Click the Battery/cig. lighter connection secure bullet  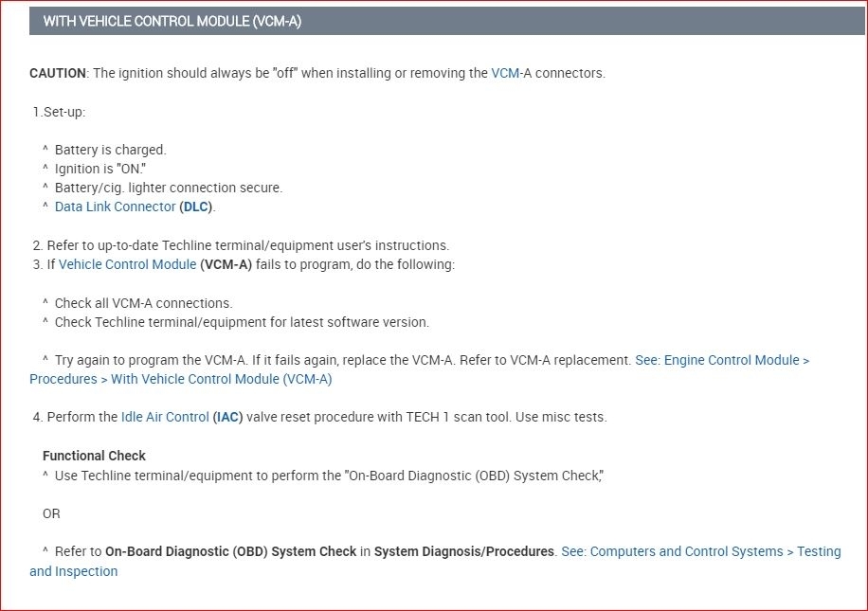tap(168, 188)
